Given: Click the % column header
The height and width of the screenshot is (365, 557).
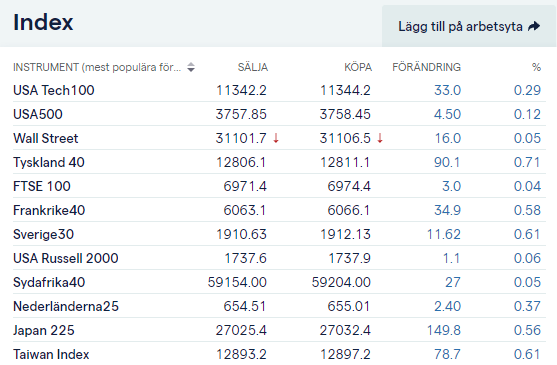Looking at the screenshot, I should [536, 67].
